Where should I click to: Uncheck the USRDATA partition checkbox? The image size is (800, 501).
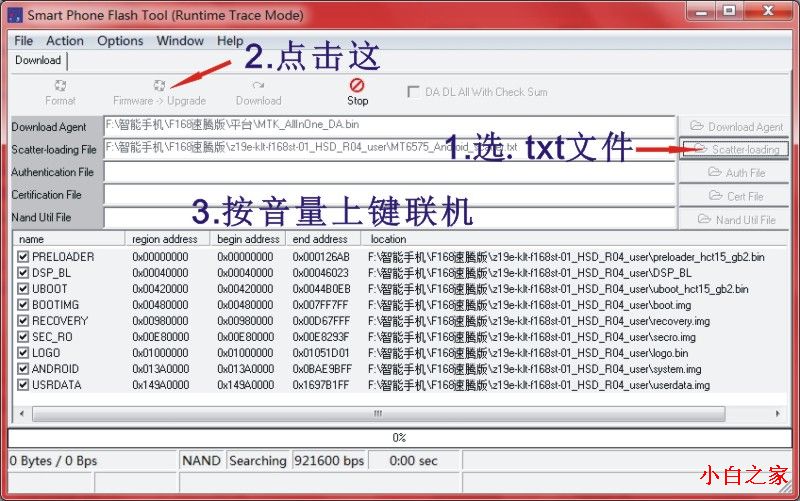coord(23,385)
